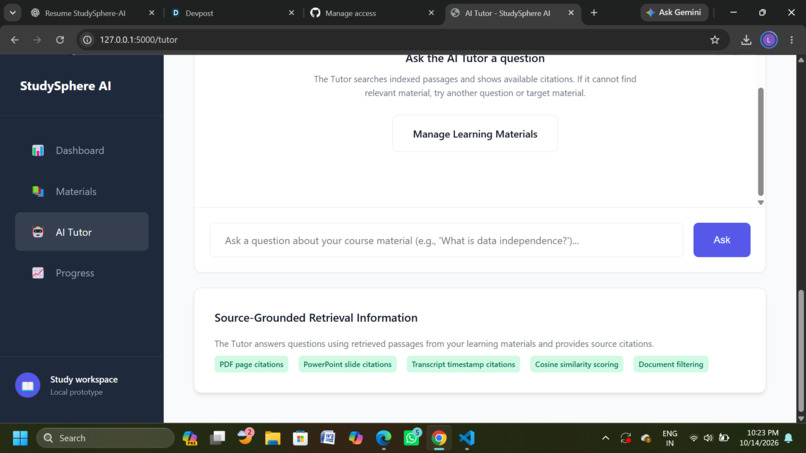Click the chat panel scroll-down arrow
This screenshot has width=806, height=453.
(x=761, y=203)
